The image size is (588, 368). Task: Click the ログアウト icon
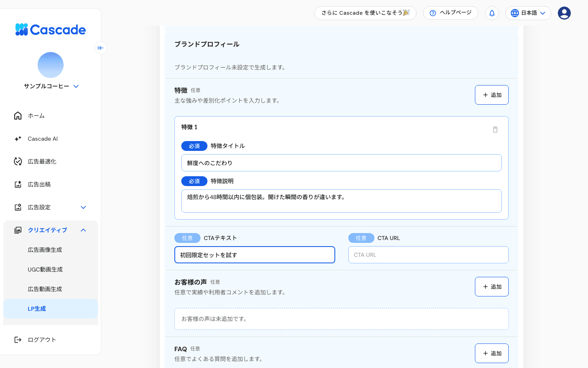[18, 340]
